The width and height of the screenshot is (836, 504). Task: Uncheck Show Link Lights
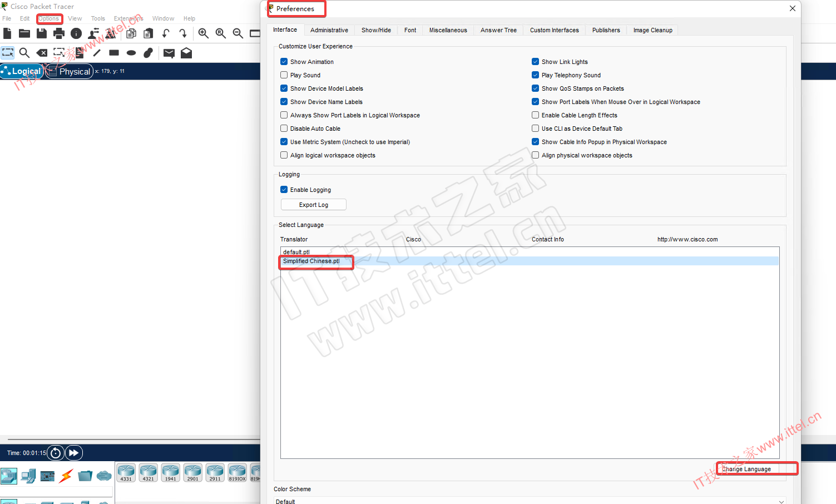point(536,62)
